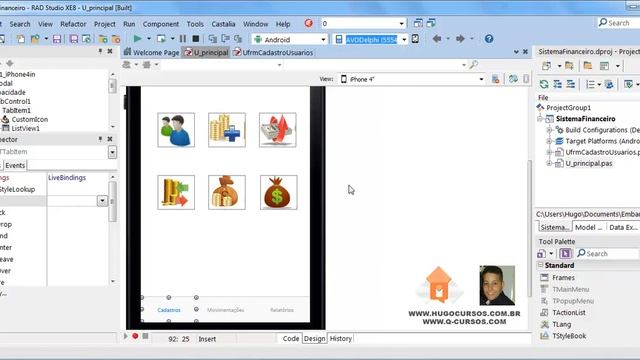
Task: Open the Android target platform dropdown
Action: pyautogui.click(x=323, y=40)
